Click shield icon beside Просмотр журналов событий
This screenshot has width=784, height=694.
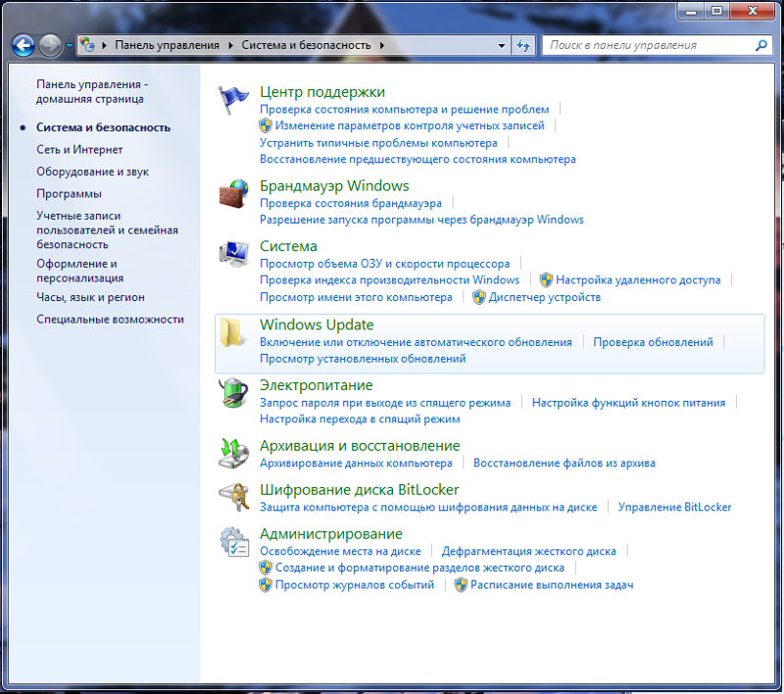(266, 584)
